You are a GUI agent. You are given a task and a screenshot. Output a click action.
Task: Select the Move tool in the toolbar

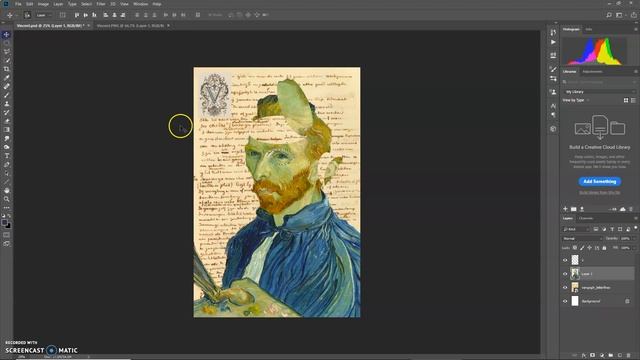coord(6,35)
